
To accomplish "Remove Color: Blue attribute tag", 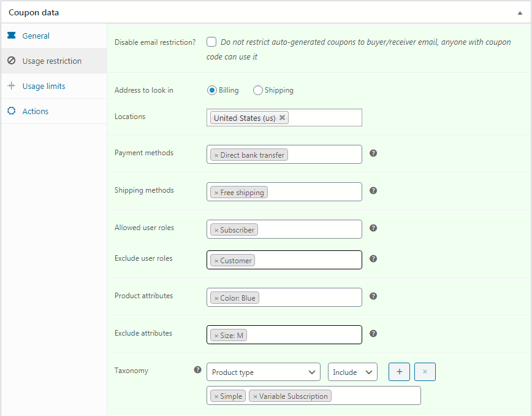I will 216,298.
